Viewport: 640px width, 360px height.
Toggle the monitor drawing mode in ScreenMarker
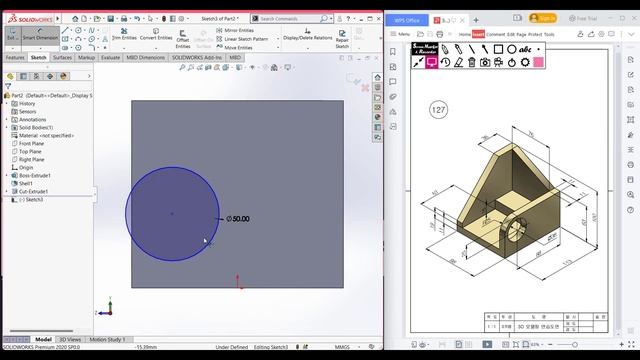431,62
